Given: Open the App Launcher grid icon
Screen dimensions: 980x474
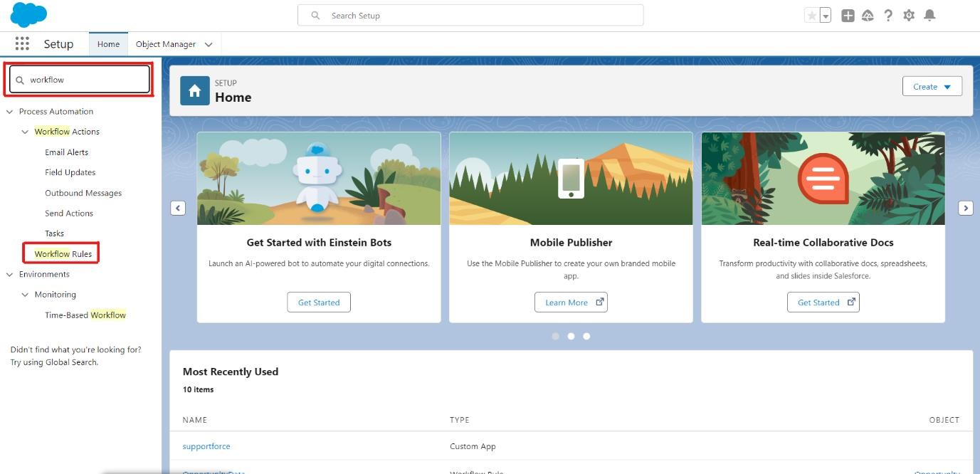Looking at the screenshot, I should tap(22, 44).
